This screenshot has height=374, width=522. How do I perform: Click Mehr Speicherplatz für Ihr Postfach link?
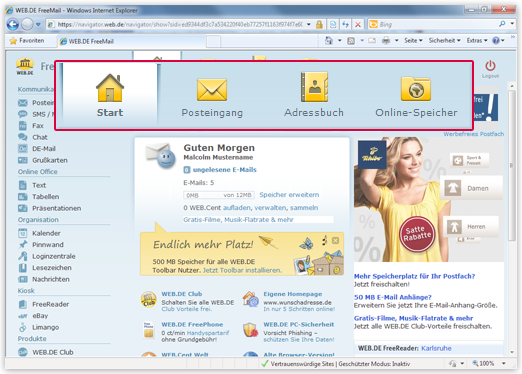(x=414, y=276)
